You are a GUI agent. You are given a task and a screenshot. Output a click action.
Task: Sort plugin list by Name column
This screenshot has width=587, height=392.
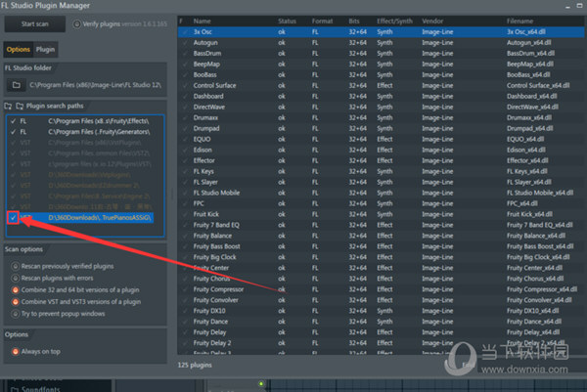[203, 22]
